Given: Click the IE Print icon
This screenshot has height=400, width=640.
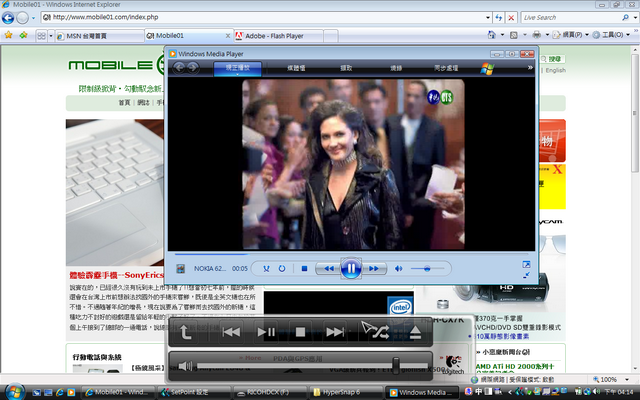Looking at the screenshot, I should (x=536, y=35).
